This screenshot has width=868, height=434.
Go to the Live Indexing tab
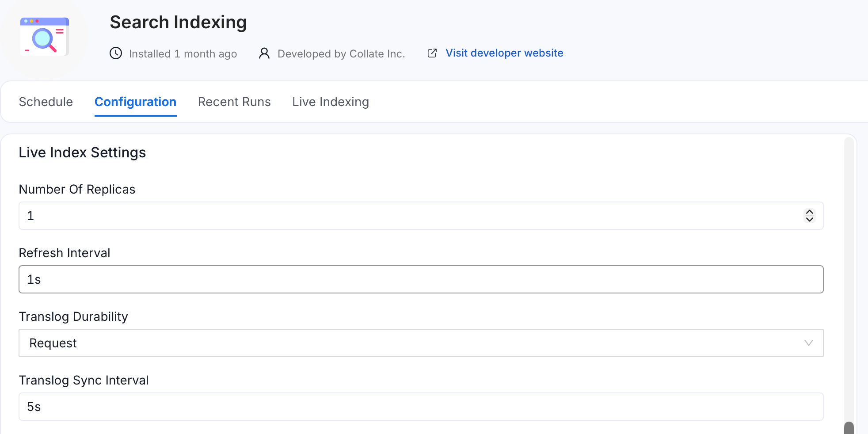(331, 102)
